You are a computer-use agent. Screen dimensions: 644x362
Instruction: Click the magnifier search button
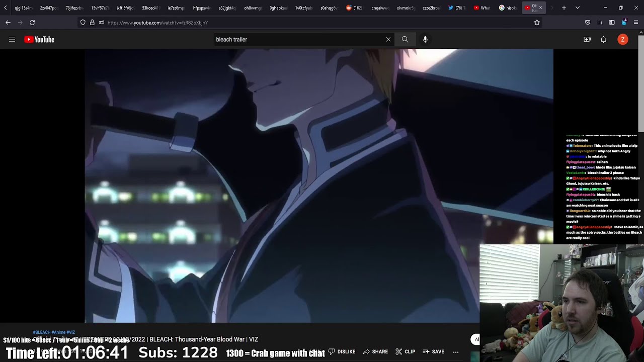point(405,39)
